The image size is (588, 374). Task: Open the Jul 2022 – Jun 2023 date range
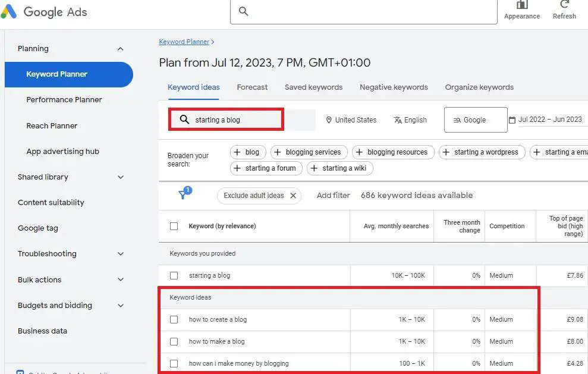tap(550, 120)
